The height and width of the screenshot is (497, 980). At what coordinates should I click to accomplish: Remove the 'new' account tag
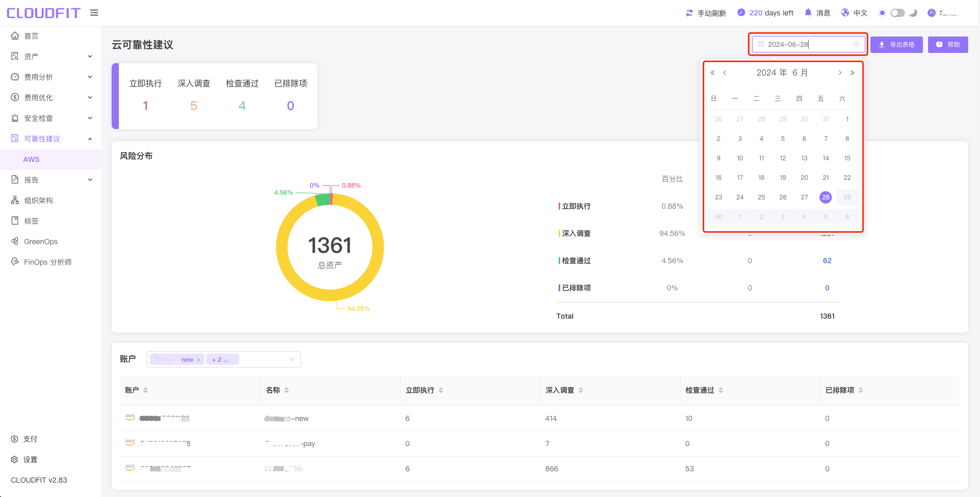tap(199, 360)
